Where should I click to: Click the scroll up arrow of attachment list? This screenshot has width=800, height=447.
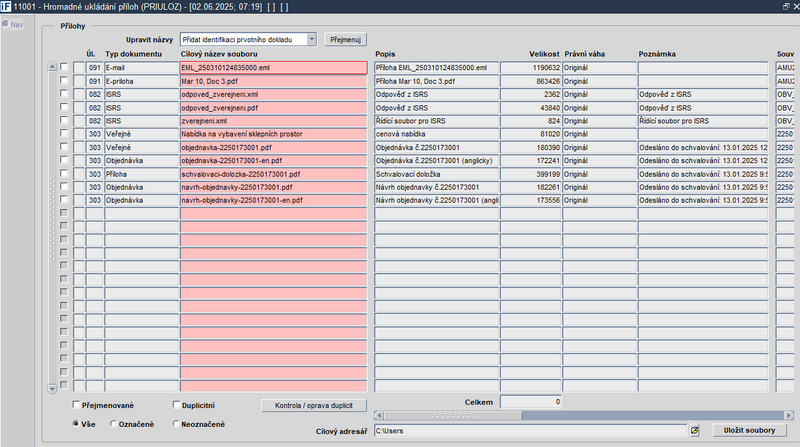click(52, 67)
